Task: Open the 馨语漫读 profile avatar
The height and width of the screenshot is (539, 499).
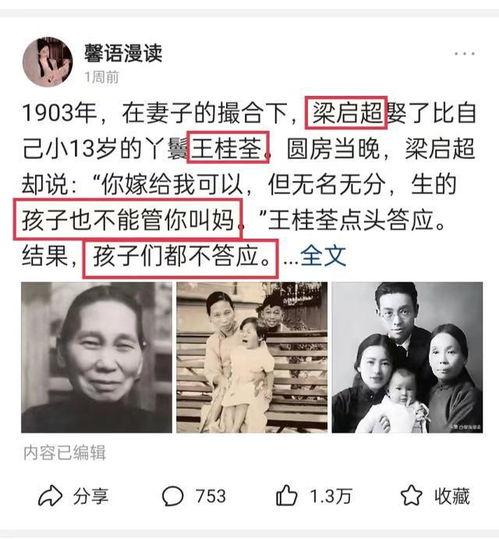Action: (x=47, y=62)
